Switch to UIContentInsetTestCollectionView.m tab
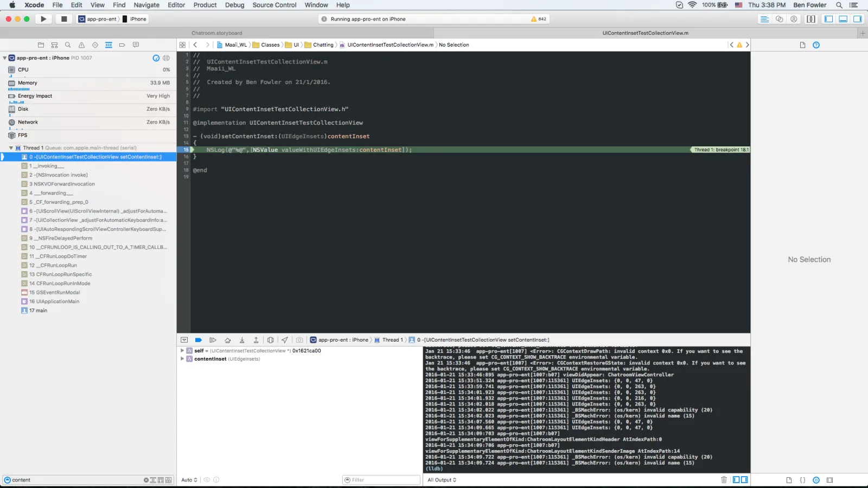 [646, 33]
